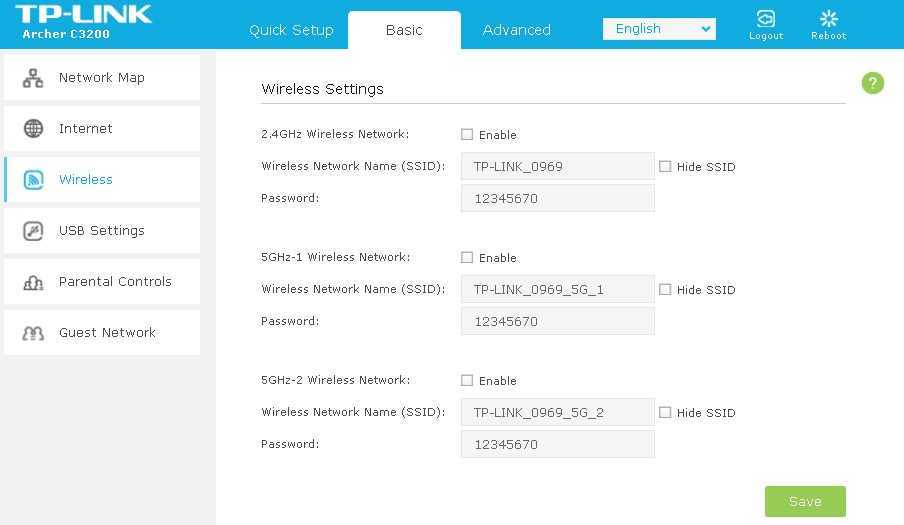The height and width of the screenshot is (525, 904).
Task: Click the Internet globe icon
Action: coord(33,129)
